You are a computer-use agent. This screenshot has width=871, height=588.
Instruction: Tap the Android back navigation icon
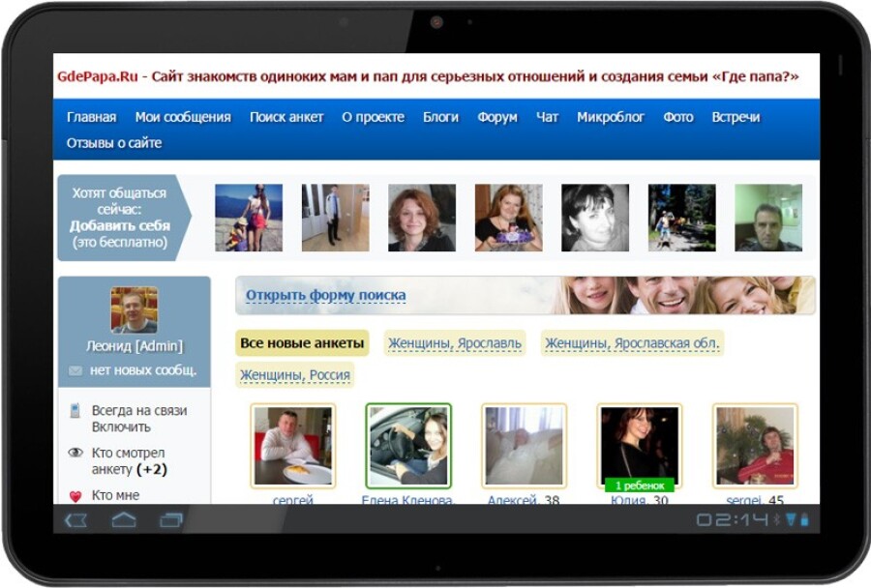click(76, 520)
